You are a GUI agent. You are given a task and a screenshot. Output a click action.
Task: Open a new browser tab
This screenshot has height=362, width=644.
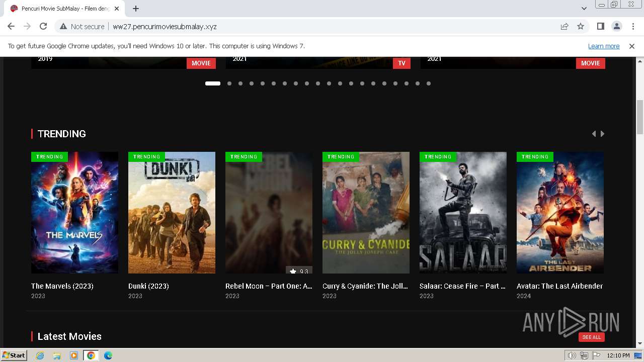136,9
